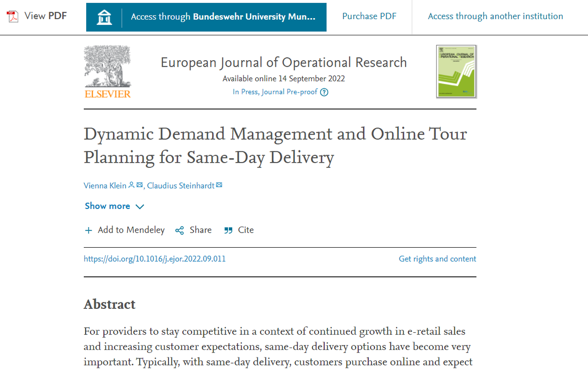588x371 pixels.
Task: Open European Journal of Operational Research title link
Action: click(x=284, y=63)
